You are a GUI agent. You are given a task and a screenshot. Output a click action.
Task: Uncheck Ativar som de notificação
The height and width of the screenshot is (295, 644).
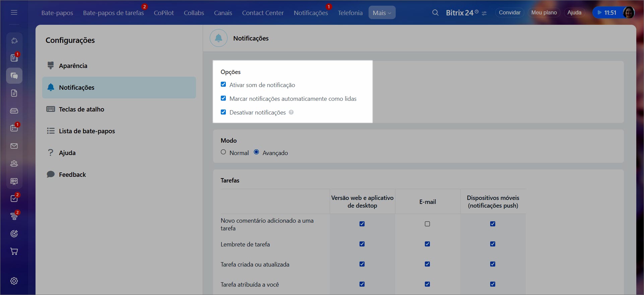pyautogui.click(x=223, y=85)
